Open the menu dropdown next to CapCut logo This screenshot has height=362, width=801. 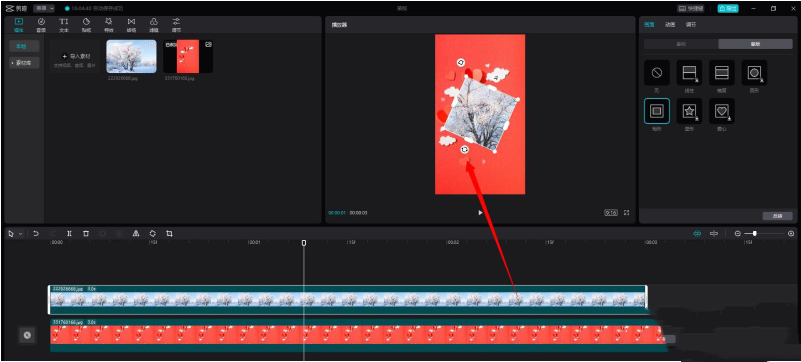[44, 9]
